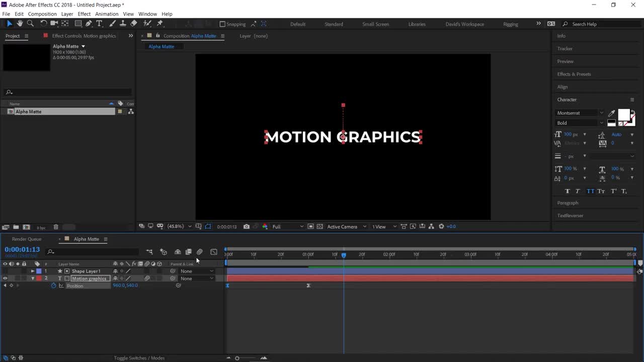The width and height of the screenshot is (644, 362).
Task: Enable frame blending for all layers
Action: [189, 252]
